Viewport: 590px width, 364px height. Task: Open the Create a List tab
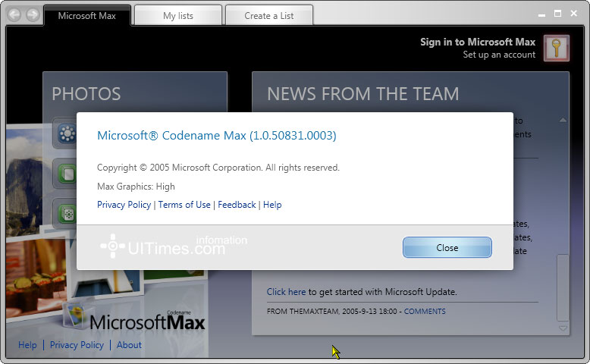click(268, 16)
